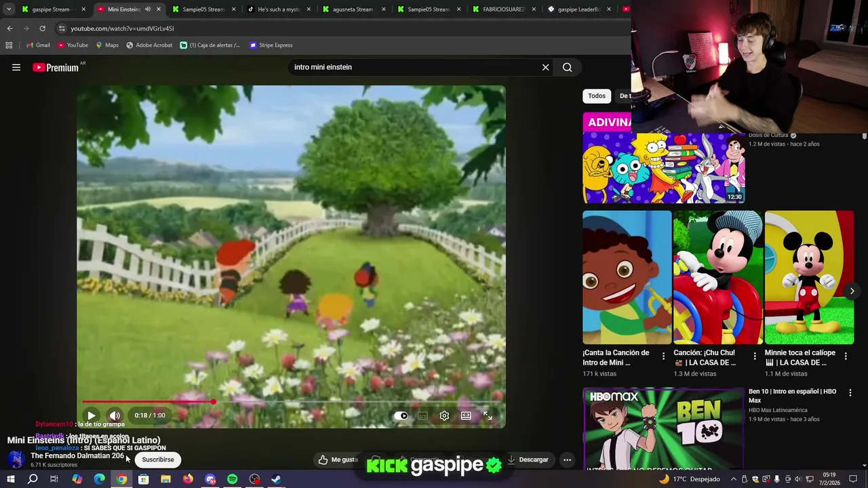Enter fullscreen video mode
868x488 pixels.
pyautogui.click(x=488, y=415)
